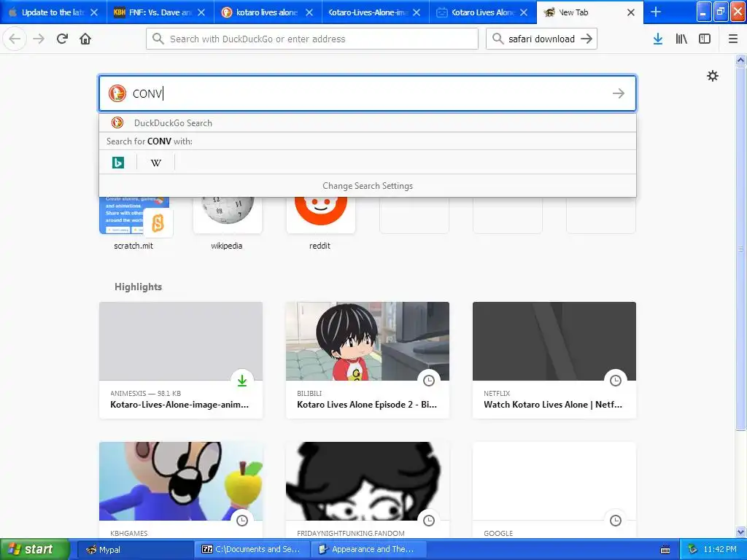
Task: Click page scrollbar down arrow
Action: pyautogui.click(x=740, y=532)
